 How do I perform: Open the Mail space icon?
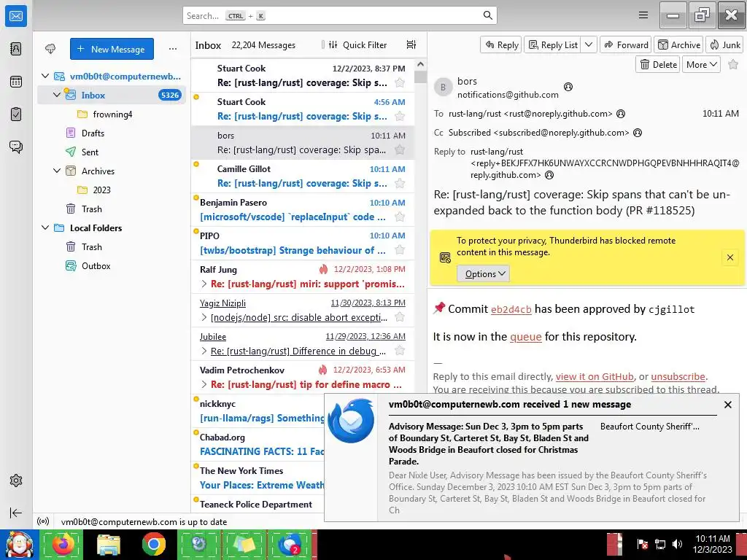coord(16,16)
